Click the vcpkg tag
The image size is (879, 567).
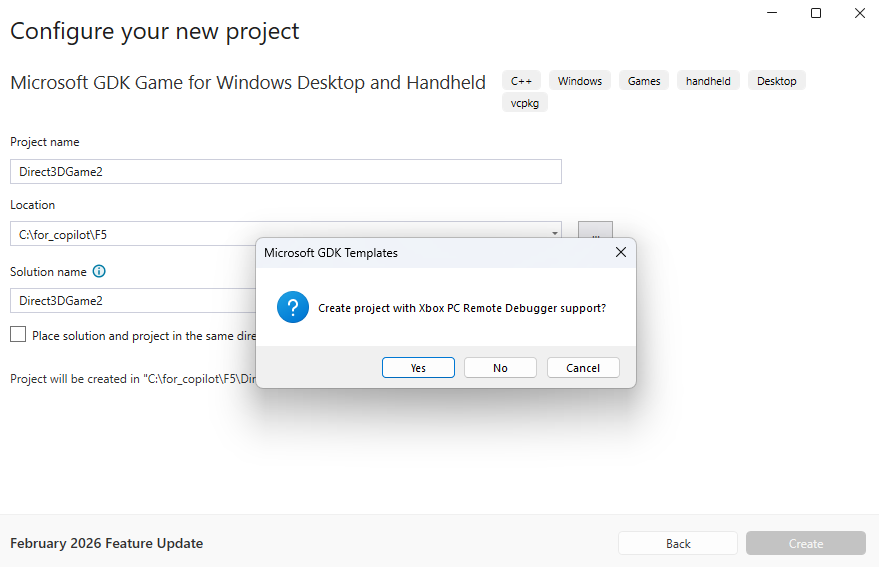tap(525, 103)
